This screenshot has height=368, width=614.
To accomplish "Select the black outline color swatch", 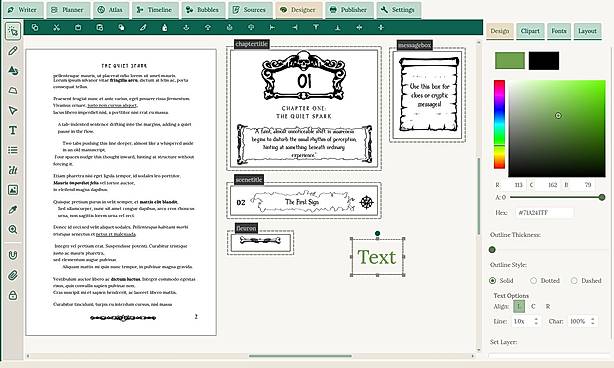I will pyautogui.click(x=544, y=61).
